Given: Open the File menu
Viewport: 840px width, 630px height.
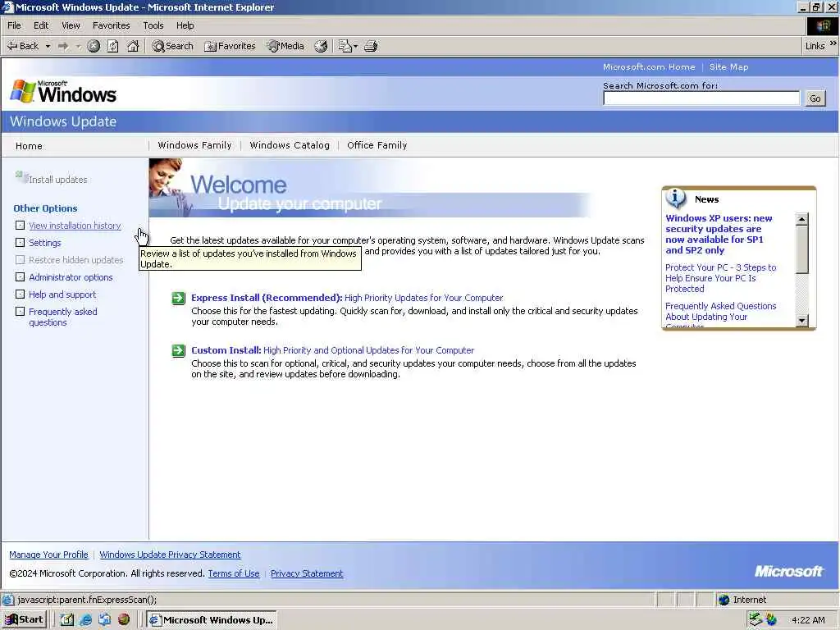Looking at the screenshot, I should [x=15, y=25].
